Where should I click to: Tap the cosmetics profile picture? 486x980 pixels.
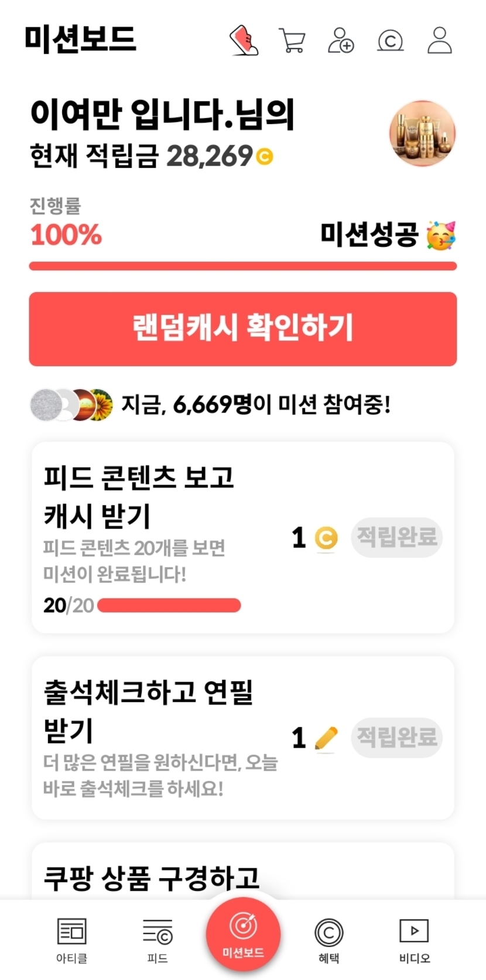(x=422, y=133)
